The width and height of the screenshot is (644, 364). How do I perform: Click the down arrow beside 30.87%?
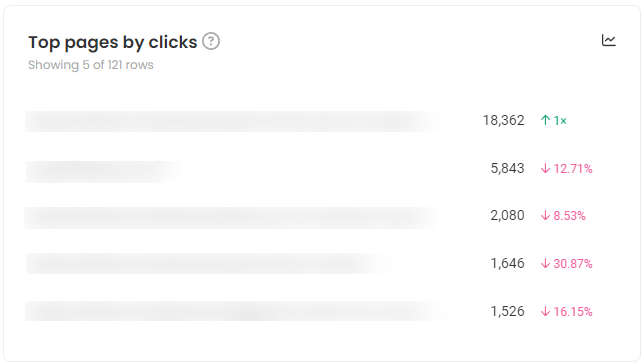(545, 263)
